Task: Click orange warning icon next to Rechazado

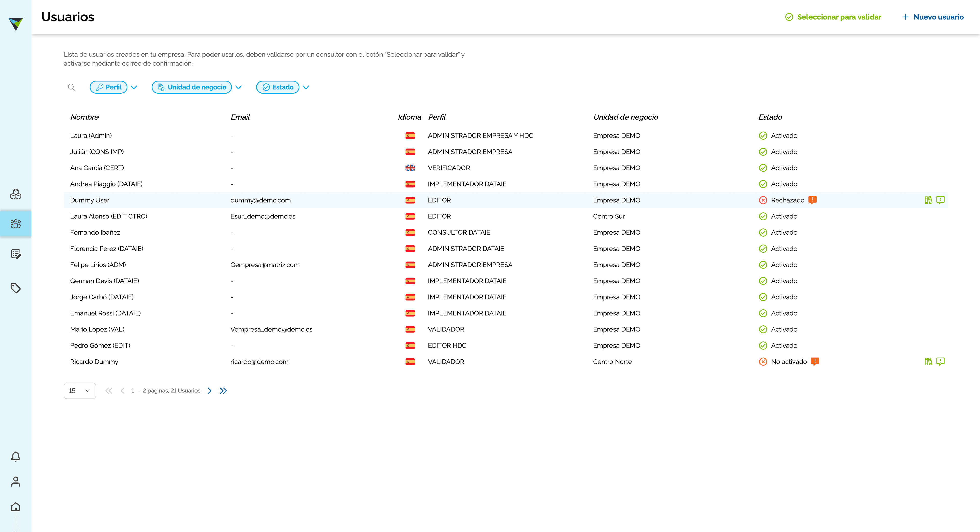Action: tap(813, 200)
